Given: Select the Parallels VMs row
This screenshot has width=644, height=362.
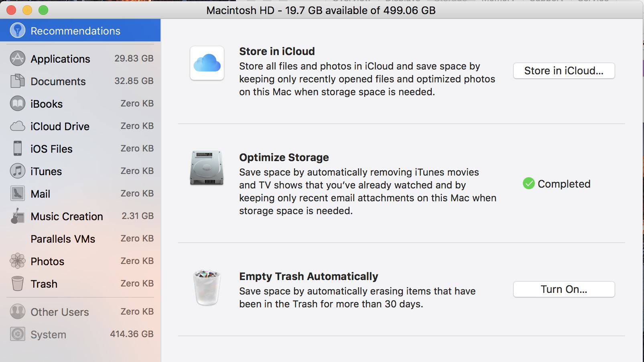Looking at the screenshot, I should 80,239.
